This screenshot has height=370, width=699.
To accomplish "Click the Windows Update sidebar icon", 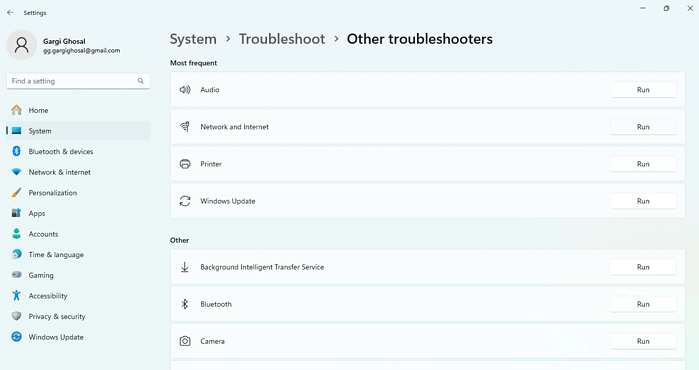I will point(16,337).
